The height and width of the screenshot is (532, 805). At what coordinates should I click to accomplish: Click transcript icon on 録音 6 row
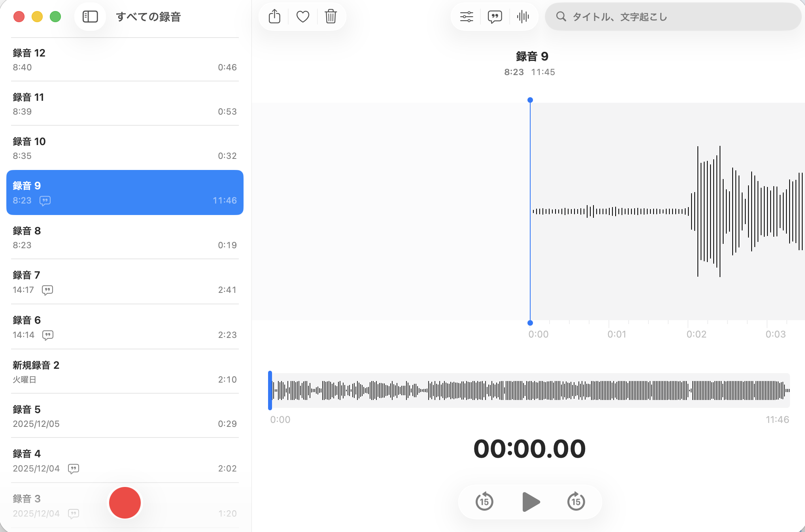[x=48, y=335]
